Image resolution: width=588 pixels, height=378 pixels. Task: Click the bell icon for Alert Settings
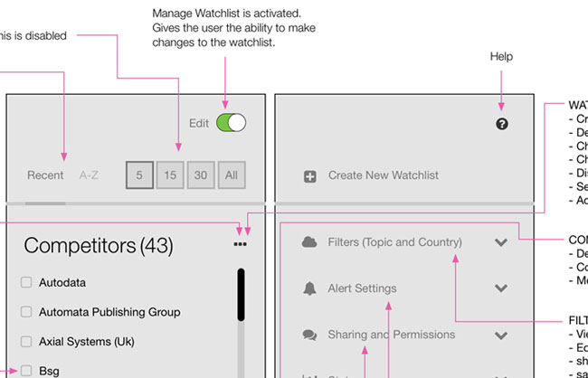[x=309, y=288]
